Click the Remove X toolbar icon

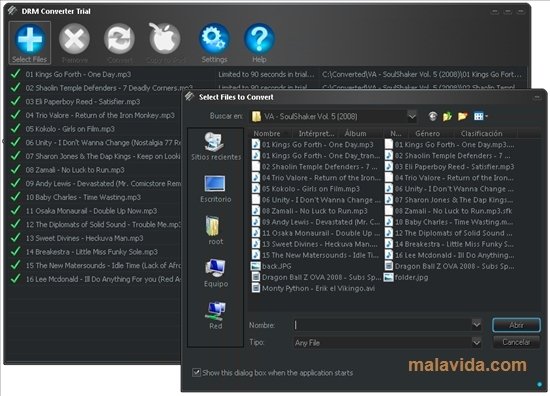[74, 39]
